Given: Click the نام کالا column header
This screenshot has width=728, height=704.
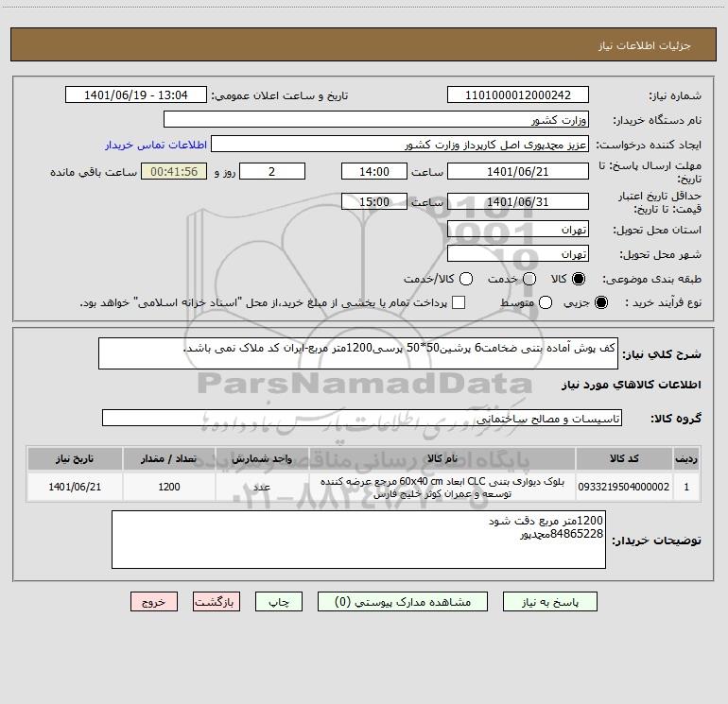Looking at the screenshot, I should click(442, 458).
